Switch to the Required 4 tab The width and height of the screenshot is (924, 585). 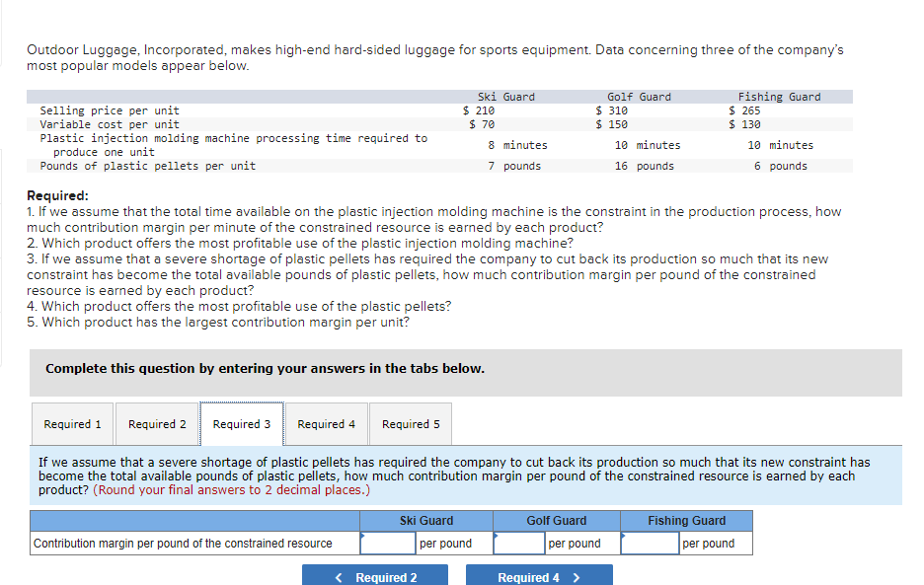[x=327, y=424]
